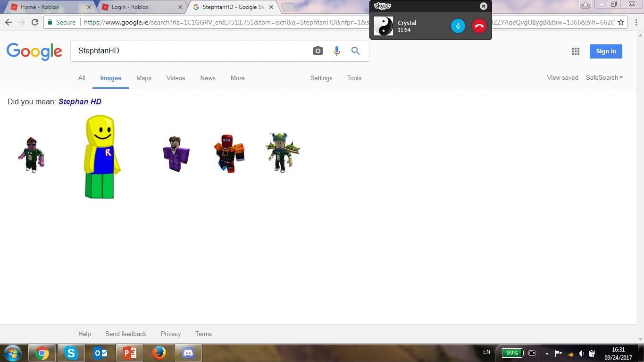Show hidden system tray icons
Image resolution: width=644 pixels, height=362 pixels.
tap(547, 353)
